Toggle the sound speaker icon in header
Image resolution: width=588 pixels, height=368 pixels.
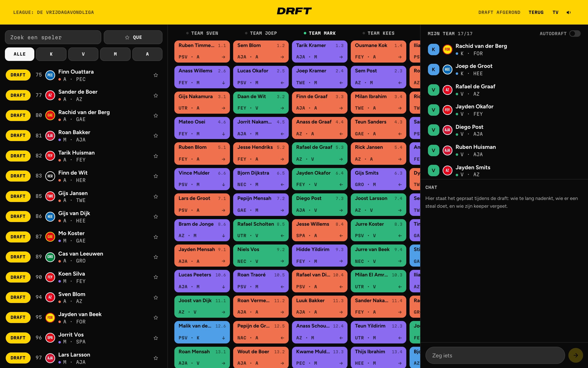click(569, 12)
